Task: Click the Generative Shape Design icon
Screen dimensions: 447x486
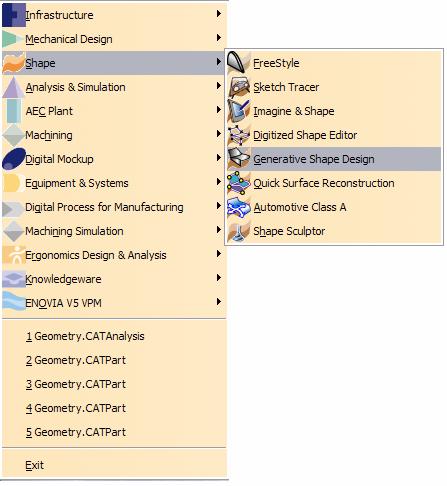Action: pyautogui.click(x=238, y=159)
